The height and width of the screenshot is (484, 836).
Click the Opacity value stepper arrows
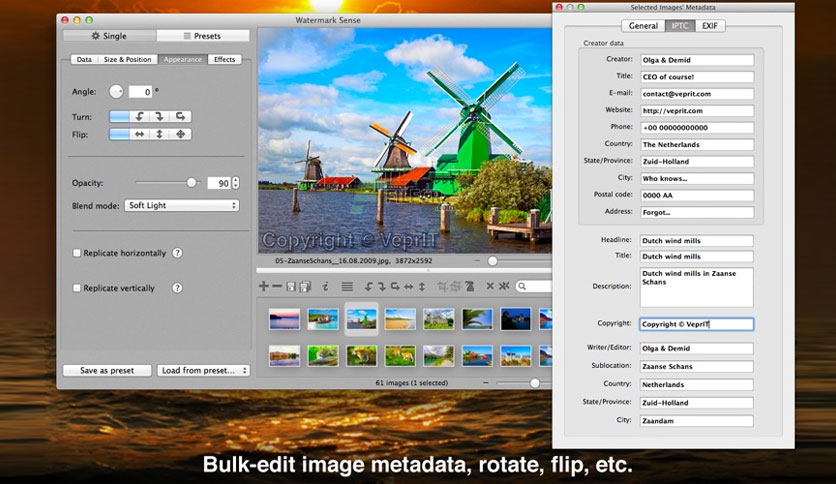click(236, 183)
